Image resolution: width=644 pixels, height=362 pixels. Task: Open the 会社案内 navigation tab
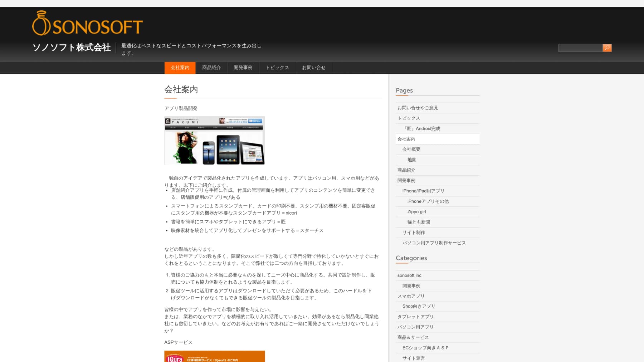pos(180,68)
